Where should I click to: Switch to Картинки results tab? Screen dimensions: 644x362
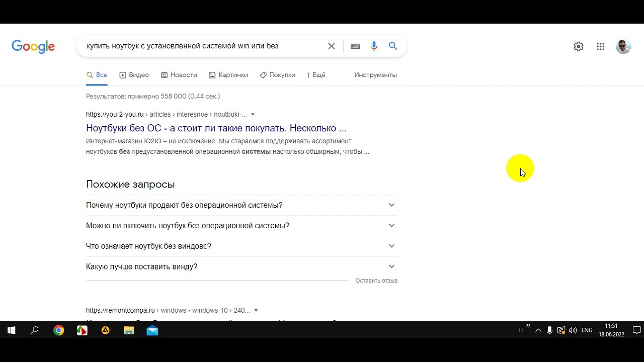click(x=228, y=75)
